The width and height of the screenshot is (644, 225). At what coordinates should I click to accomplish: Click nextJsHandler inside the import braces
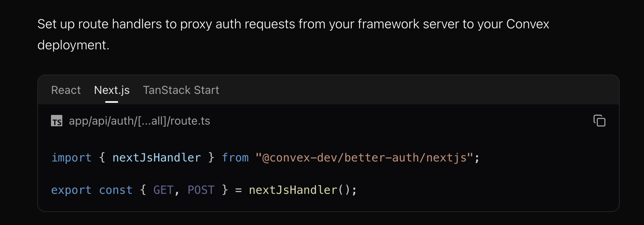tap(157, 157)
